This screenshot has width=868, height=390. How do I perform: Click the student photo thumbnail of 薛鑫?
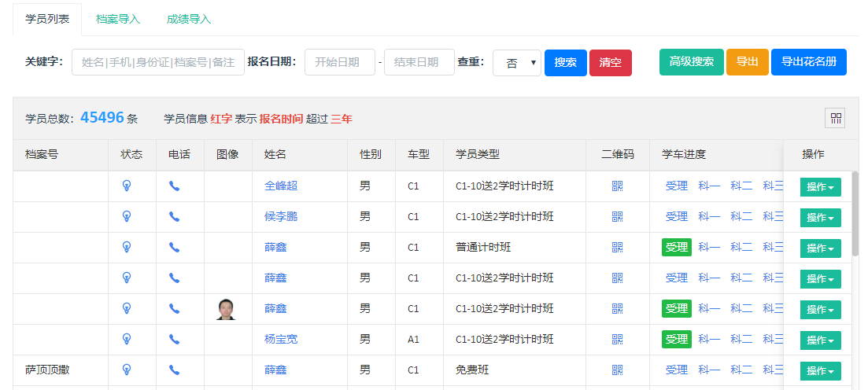(227, 309)
